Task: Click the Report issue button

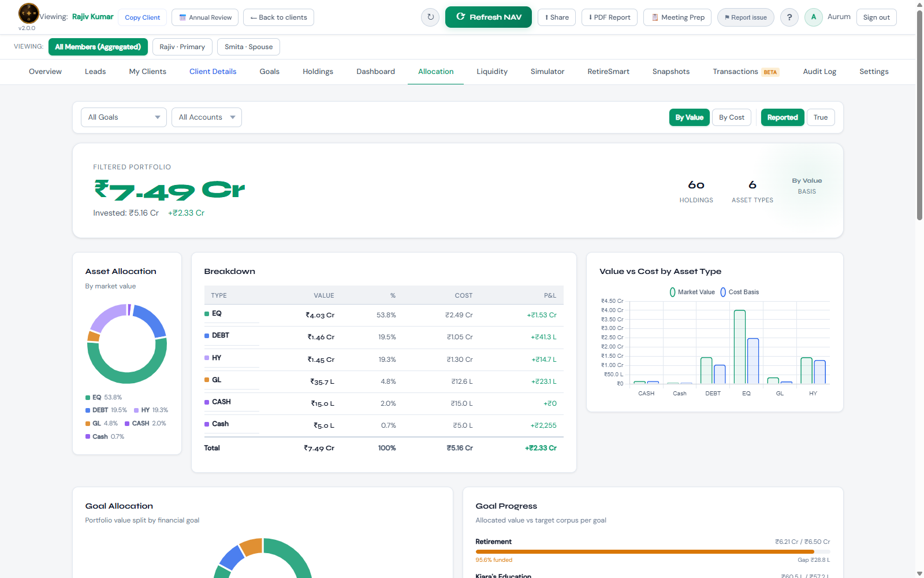Action: click(x=746, y=17)
